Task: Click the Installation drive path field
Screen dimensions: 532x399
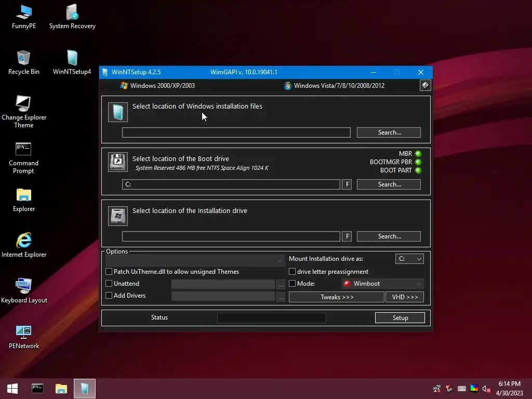Action: (x=231, y=236)
